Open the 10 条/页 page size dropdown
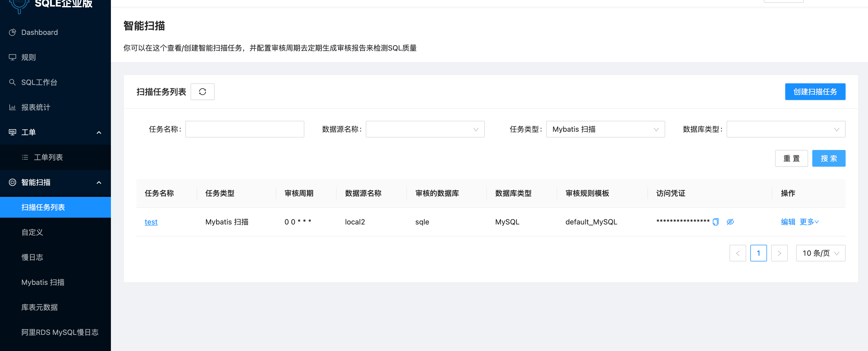 [x=821, y=253]
